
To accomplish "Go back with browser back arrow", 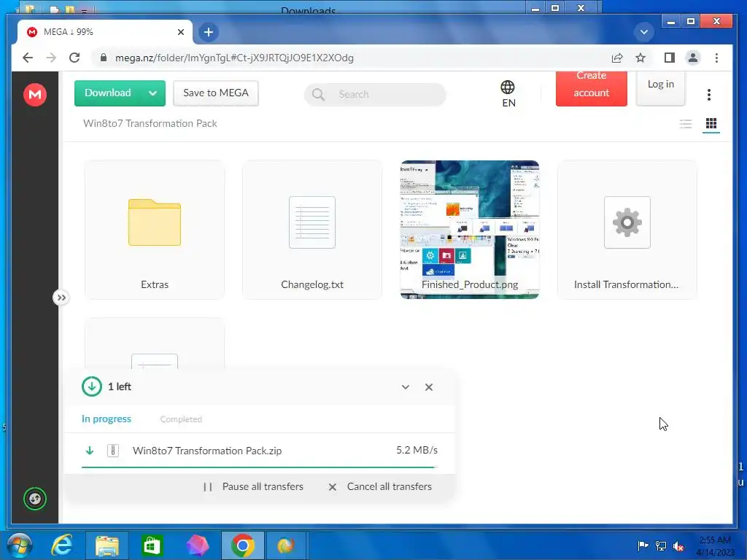I will pyautogui.click(x=28, y=58).
